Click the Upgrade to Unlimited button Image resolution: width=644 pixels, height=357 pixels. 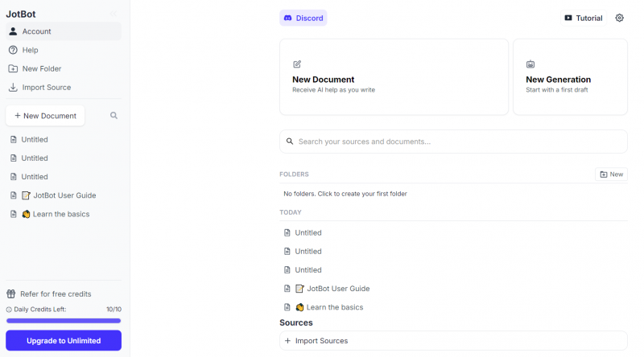[x=63, y=341]
